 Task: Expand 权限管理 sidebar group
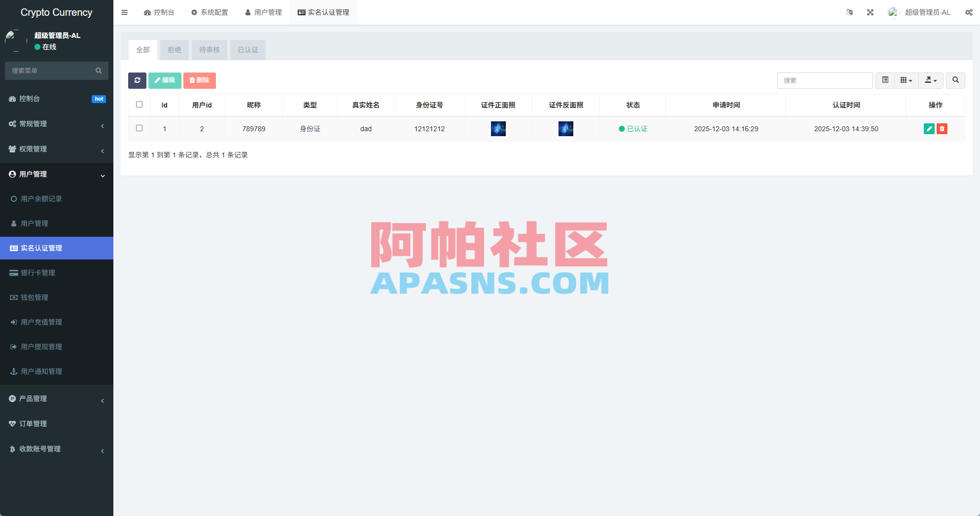point(57,149)
